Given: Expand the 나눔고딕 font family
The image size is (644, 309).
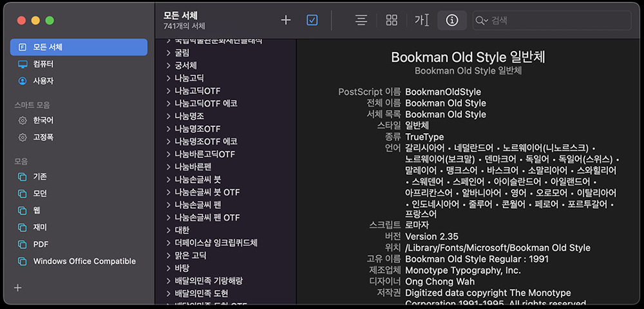Looking at the screenshot, I should (x=168, y=78).
